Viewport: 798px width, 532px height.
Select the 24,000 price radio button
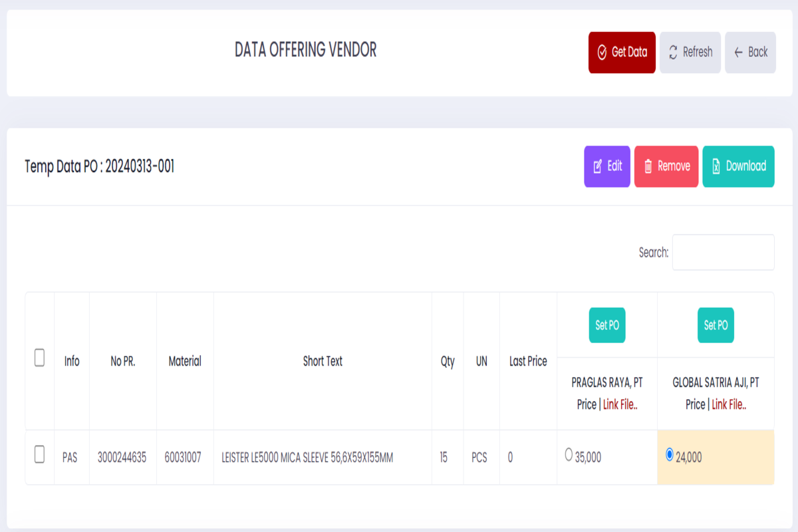click(x=669, y=455)
